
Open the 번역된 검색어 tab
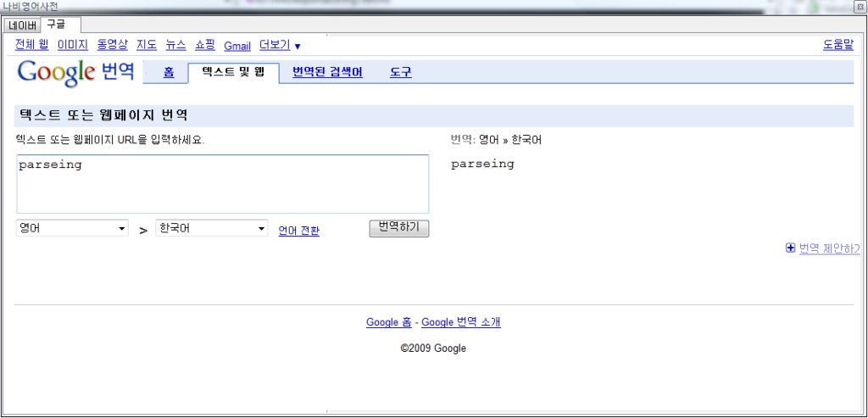pos(328,72)
